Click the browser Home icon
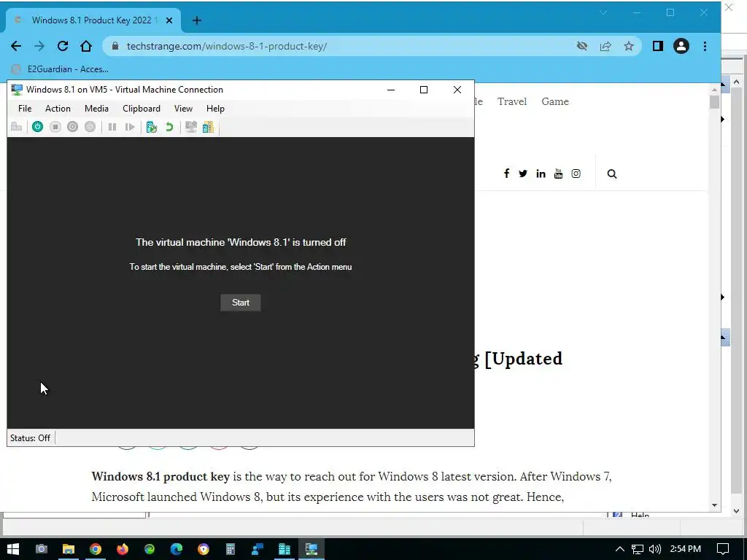The image size is (747, 560). [x=86, y=46]
